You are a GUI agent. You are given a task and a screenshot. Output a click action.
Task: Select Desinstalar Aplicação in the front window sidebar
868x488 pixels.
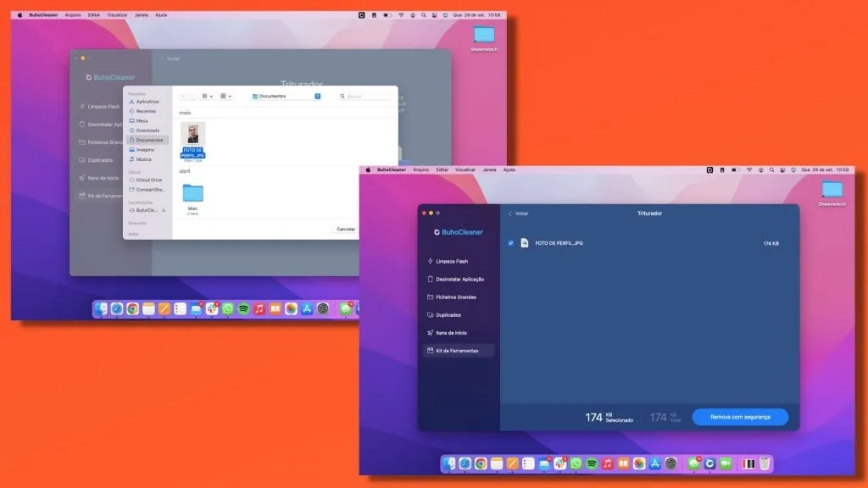click(459, 279)
